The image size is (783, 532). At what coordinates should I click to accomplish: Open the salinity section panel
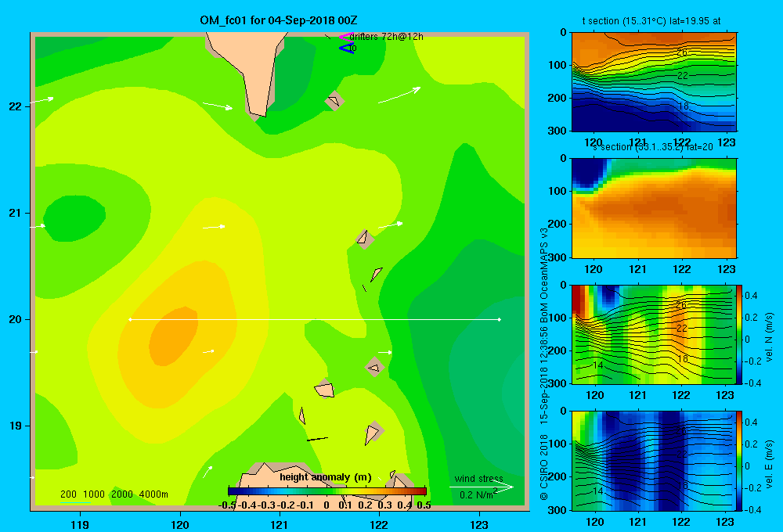tap(654, 208)
